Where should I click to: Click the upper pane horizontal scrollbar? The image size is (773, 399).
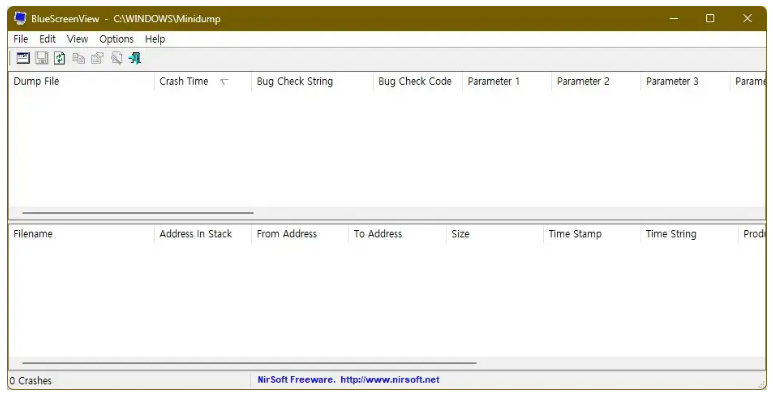[x=138, y=213]
